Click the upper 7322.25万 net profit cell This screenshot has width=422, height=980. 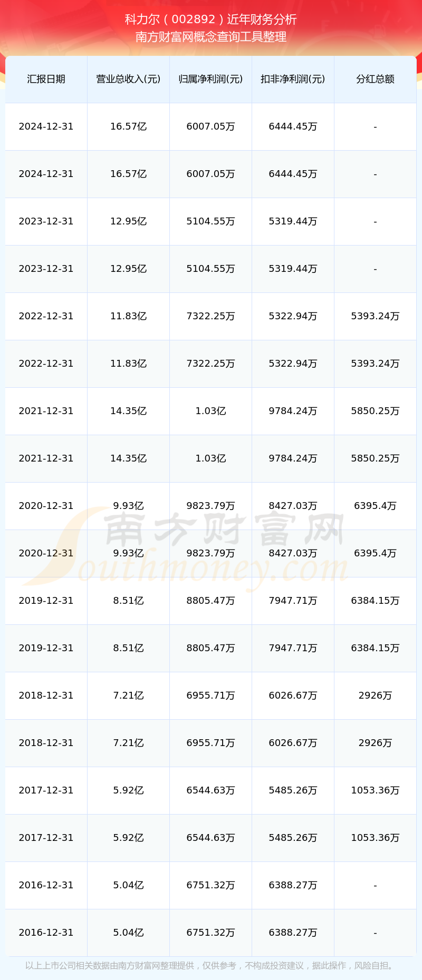[x=210, y=316]
